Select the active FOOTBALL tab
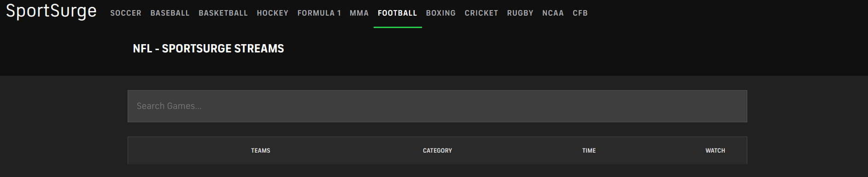 [x=397, y=13]
